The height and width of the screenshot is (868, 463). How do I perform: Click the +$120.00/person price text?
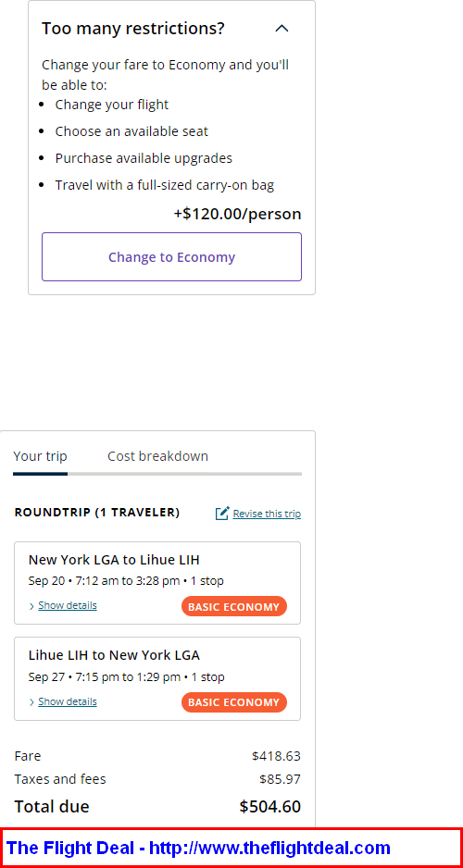click(238, 215)
